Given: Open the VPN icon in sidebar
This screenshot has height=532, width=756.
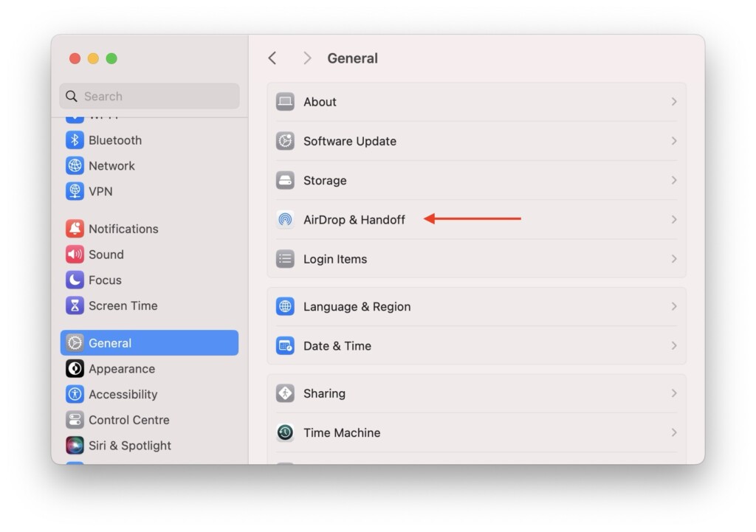Looking at the screenshot, I should 75,191.
